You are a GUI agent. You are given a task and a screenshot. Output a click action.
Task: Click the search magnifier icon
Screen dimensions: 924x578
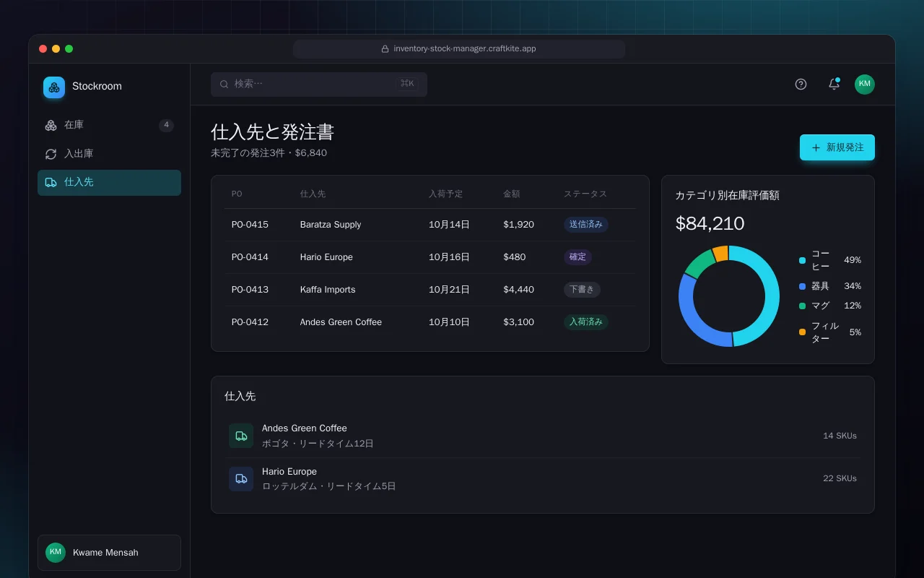pyautogui.click(x=225, y=84)
